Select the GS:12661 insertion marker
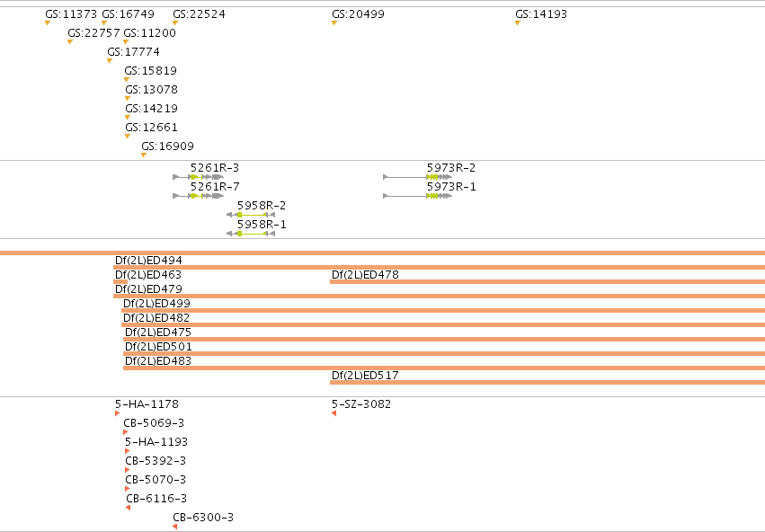765x532 pixels. [x=128, y=137]
